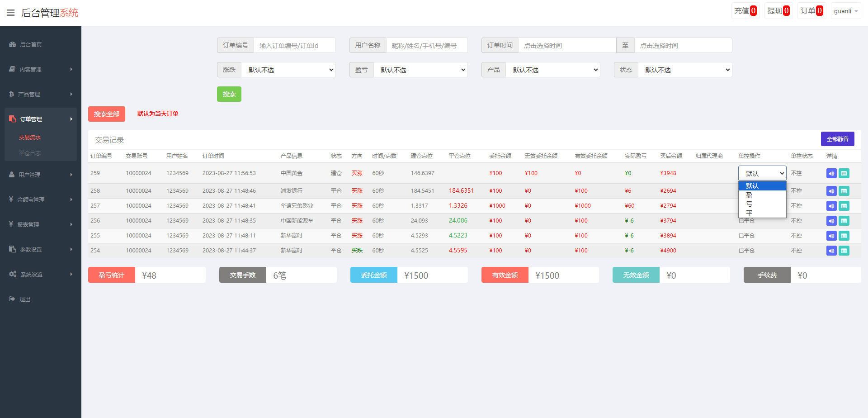This screenshot has width=868, height=418.
Task: Open the sidebar hamburger menu
Action: coord(10,12)
